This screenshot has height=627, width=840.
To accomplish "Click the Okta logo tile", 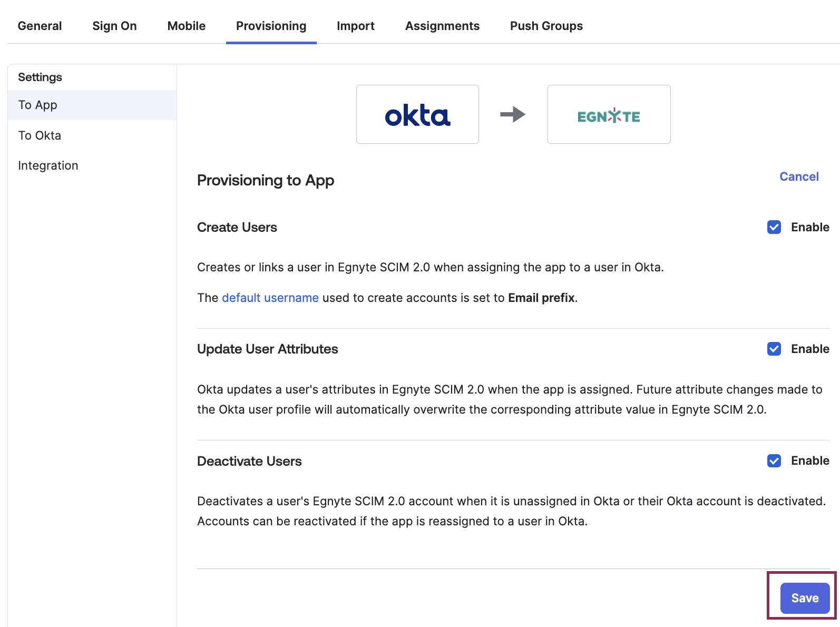I will click(417, 114).
